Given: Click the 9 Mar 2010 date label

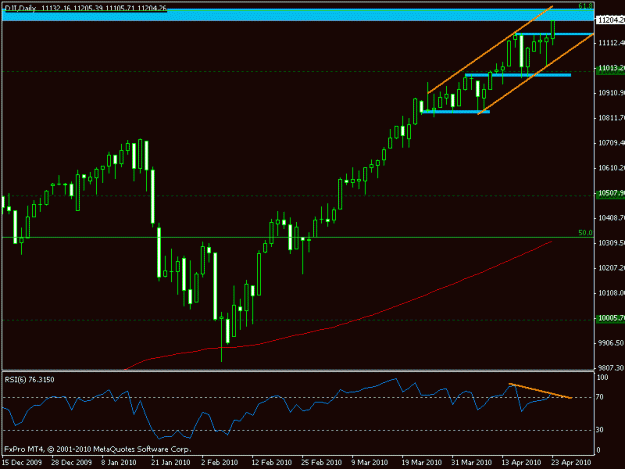Looking at the screenshot, I should click(370, 463).
